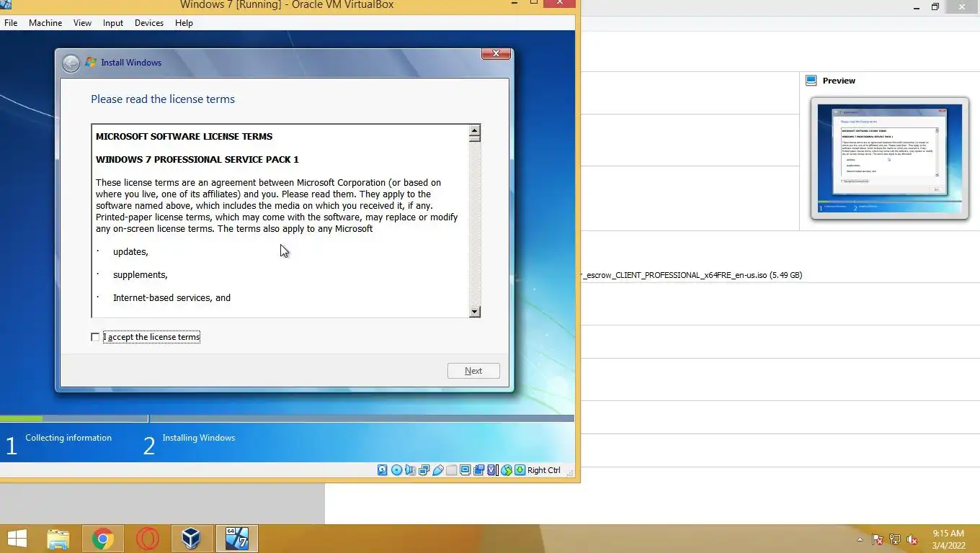This screenshot has width=980, height=553.
Task: Click the recording status icon
Action: click(478, 470)
